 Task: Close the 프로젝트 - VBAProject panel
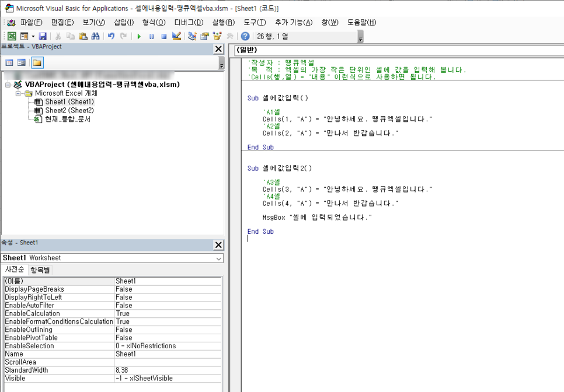click(x=218, y=49)
